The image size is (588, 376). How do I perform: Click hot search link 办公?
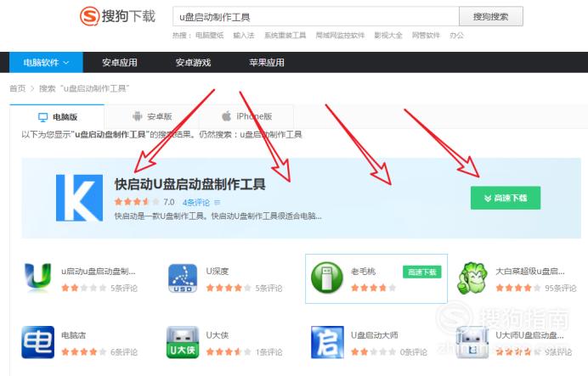pyautogui.click(x=456, y=36)
